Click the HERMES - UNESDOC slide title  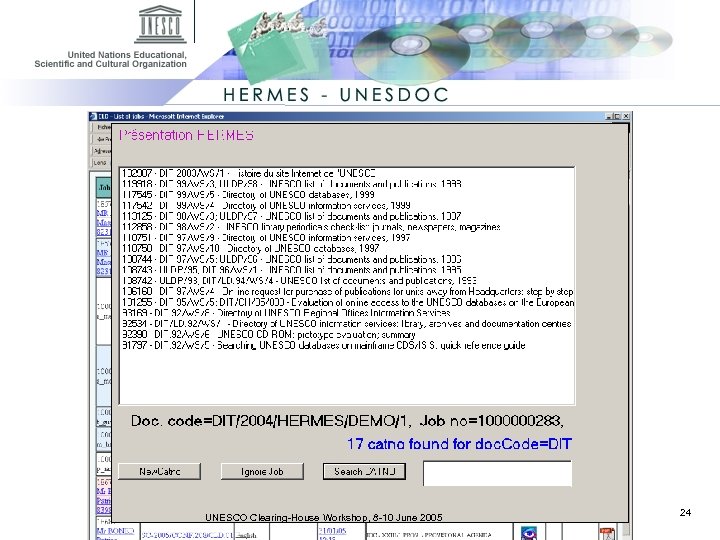pyautogui.click(x=336, y=95)
